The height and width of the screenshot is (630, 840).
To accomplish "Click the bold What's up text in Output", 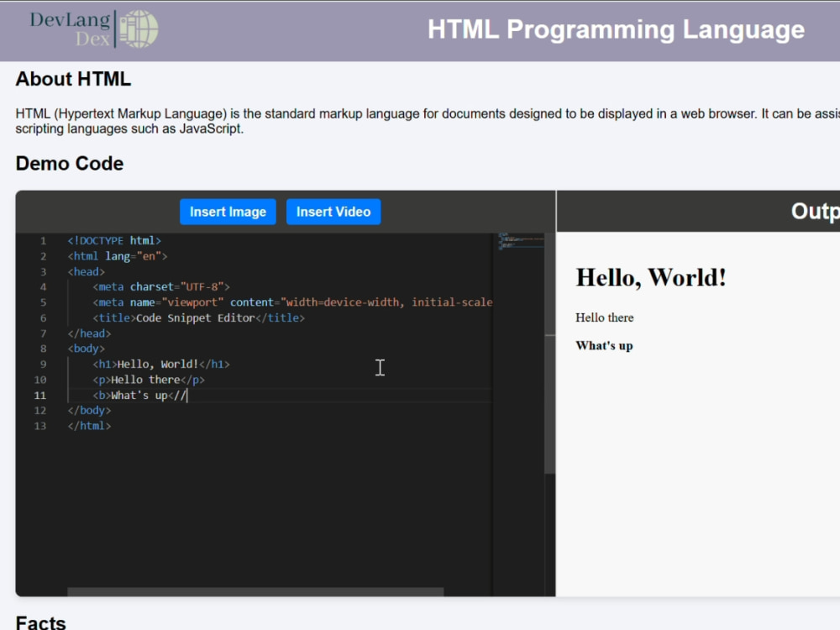I will point(604,345).
